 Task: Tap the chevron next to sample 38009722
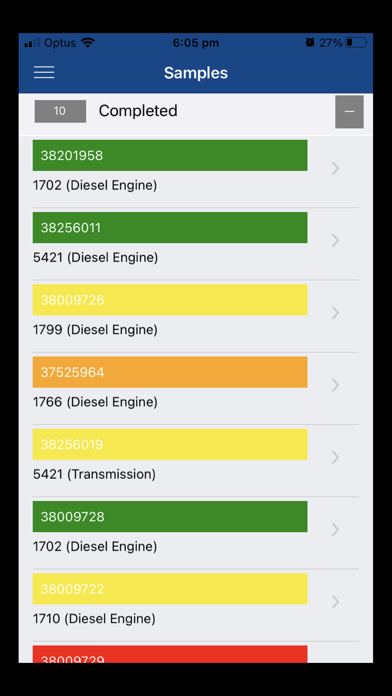tap(336, 602)
